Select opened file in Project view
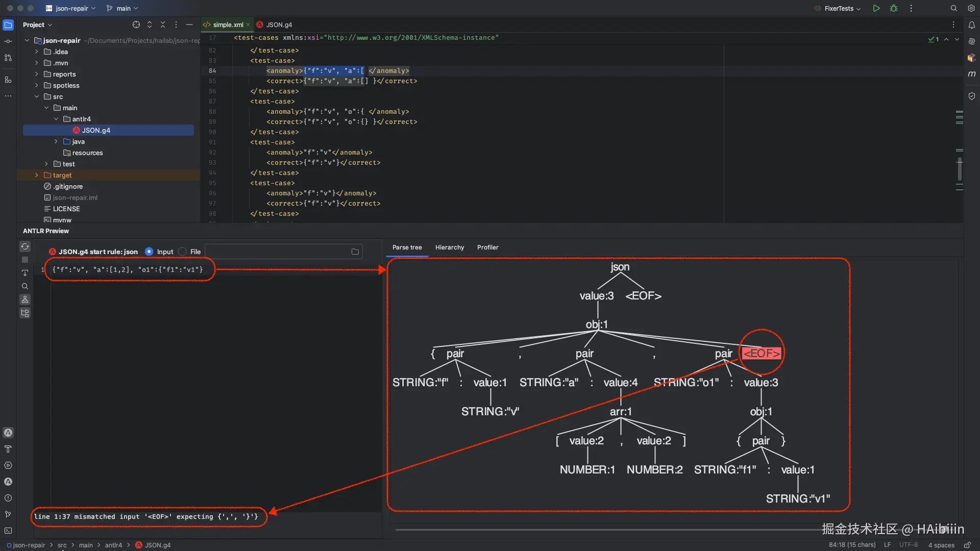The image size is (980, 551). click(136, 24)
